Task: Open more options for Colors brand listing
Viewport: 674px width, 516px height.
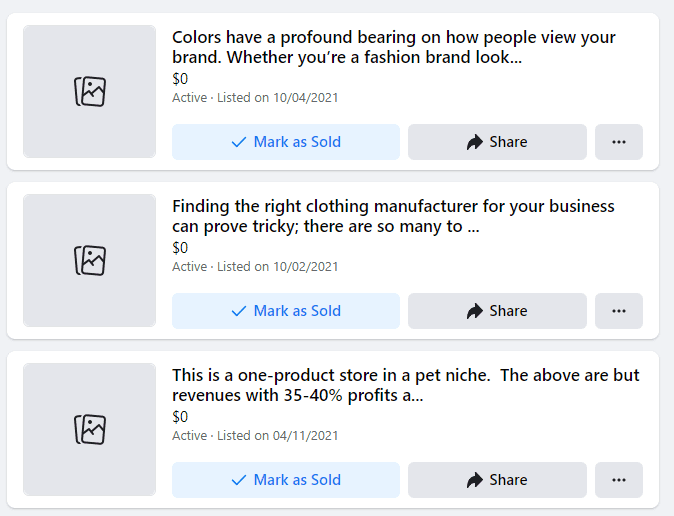Action: (619, 142)
